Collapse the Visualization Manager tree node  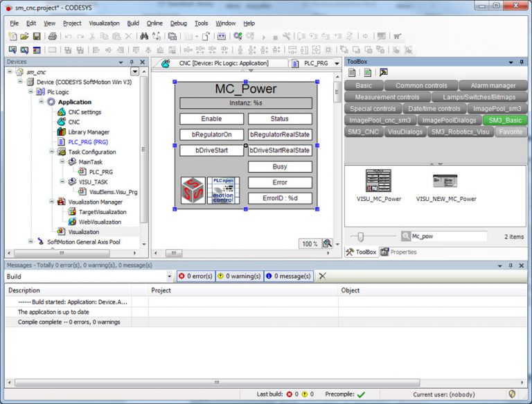tap(51, 202)
